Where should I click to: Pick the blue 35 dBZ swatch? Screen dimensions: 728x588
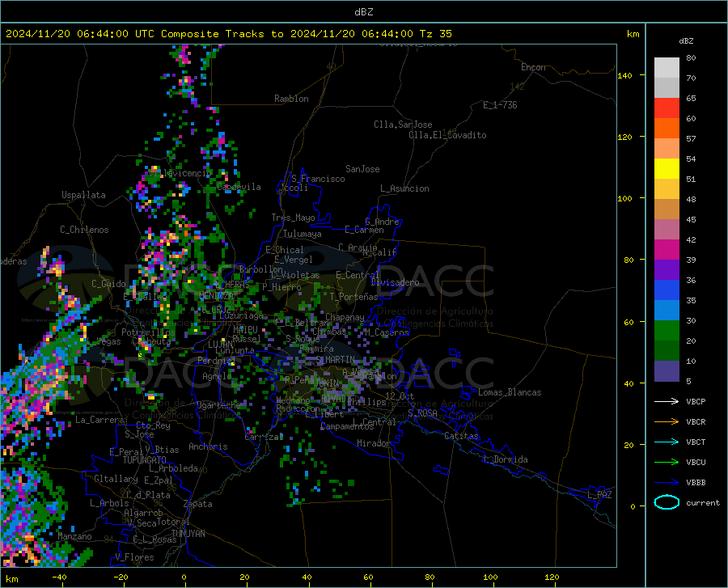(x=667, y=290)
